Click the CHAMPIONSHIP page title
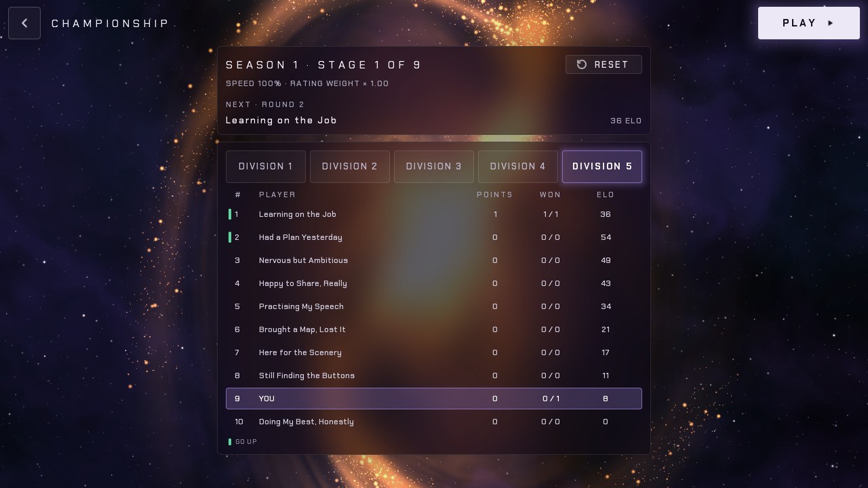The width and height of the screenshot is (868, 488). (111, 23)
